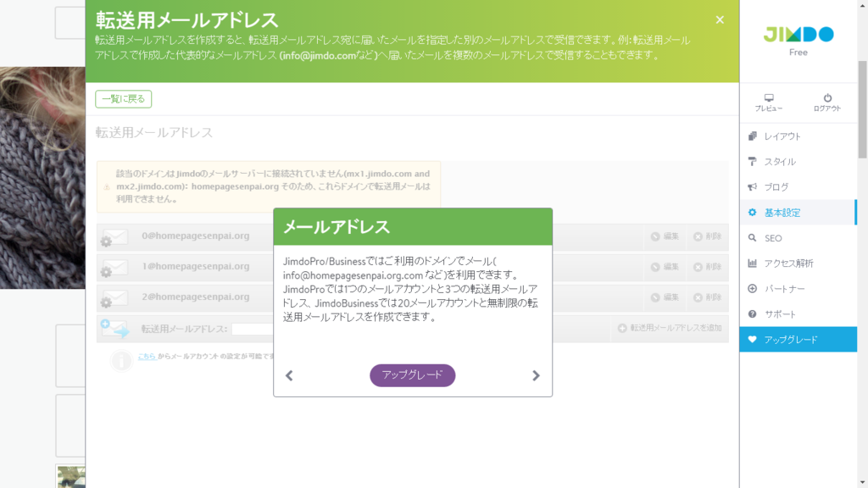Viewport: 868px width, 488px height.
Task: Delete the 1@homepagesenpai.org address
Action: coord(708,267)
